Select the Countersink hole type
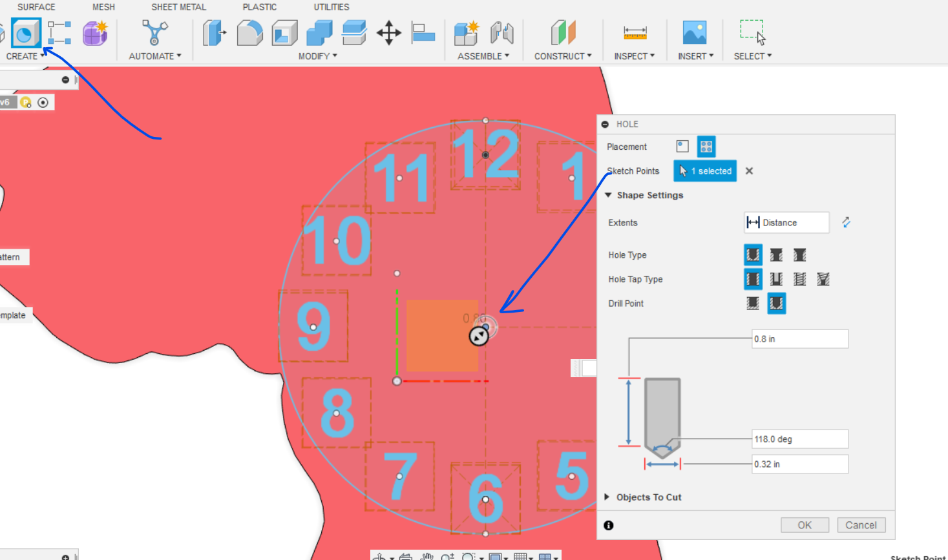 [x=799, y=254]
